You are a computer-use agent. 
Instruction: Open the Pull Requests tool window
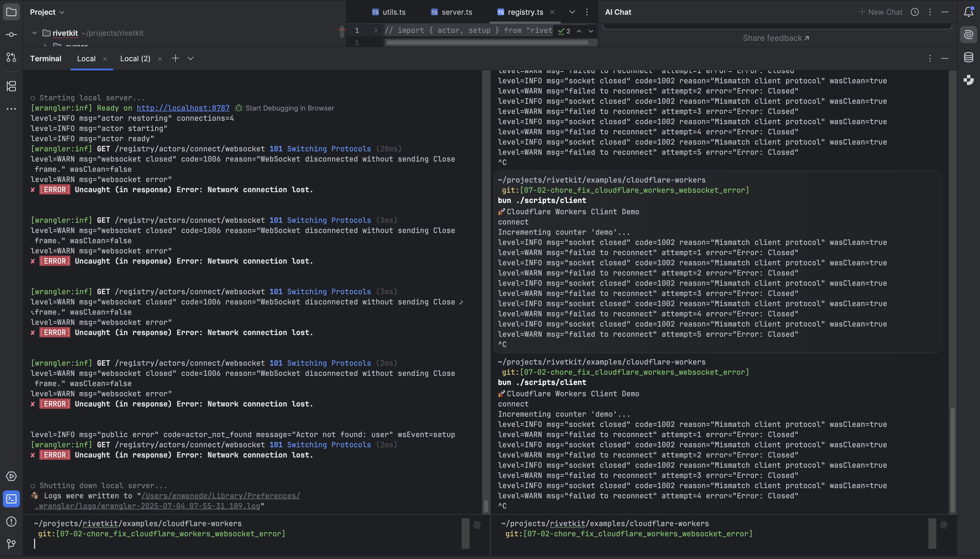(11, 57)
